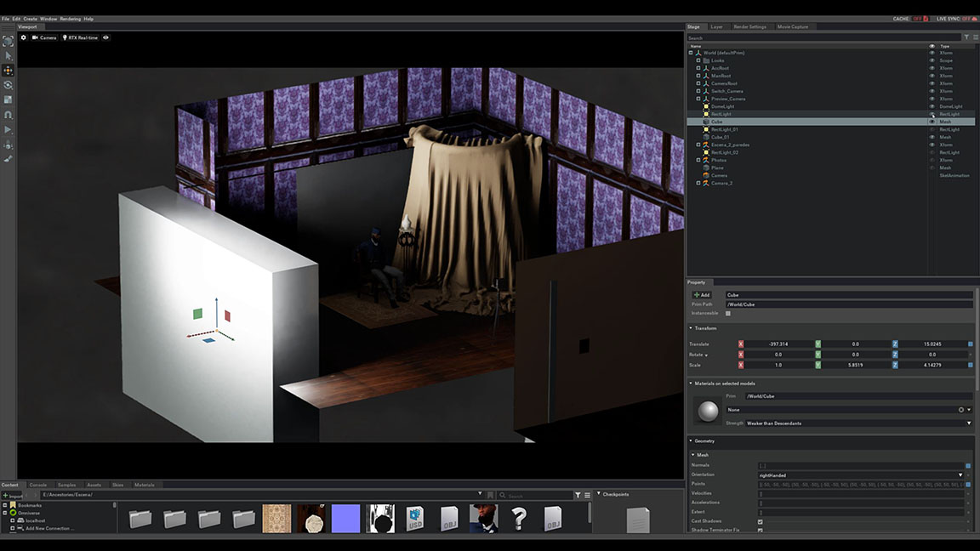Toggle the Cast Shadows checkbox

coord(760,521)
